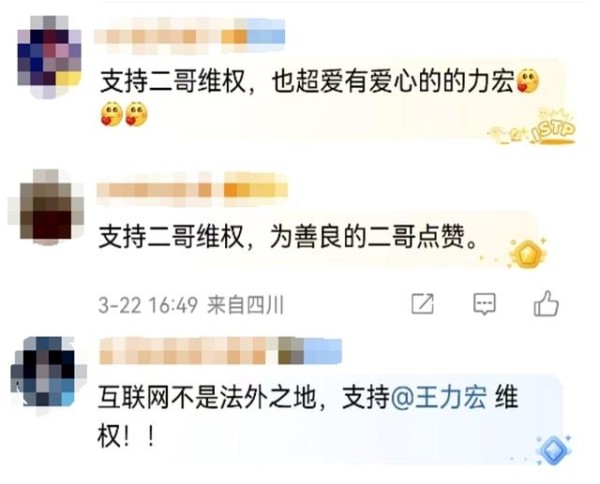Tap the blue diamond badge on third comment
The width and height of the screenshot is (600, 484).
[x=553, y=450]
